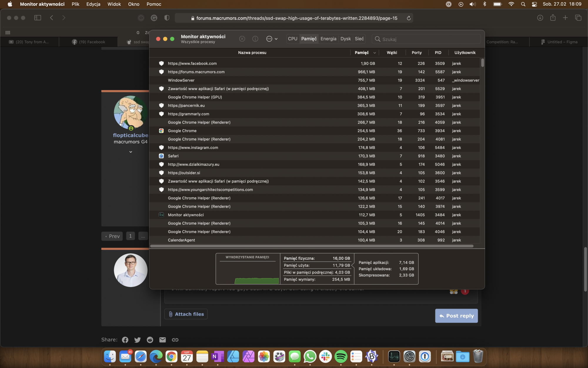The width and height of the screenshot is (588, 368).
Task: Click the process list vertical scrollbar
Action: click(482, 63)
